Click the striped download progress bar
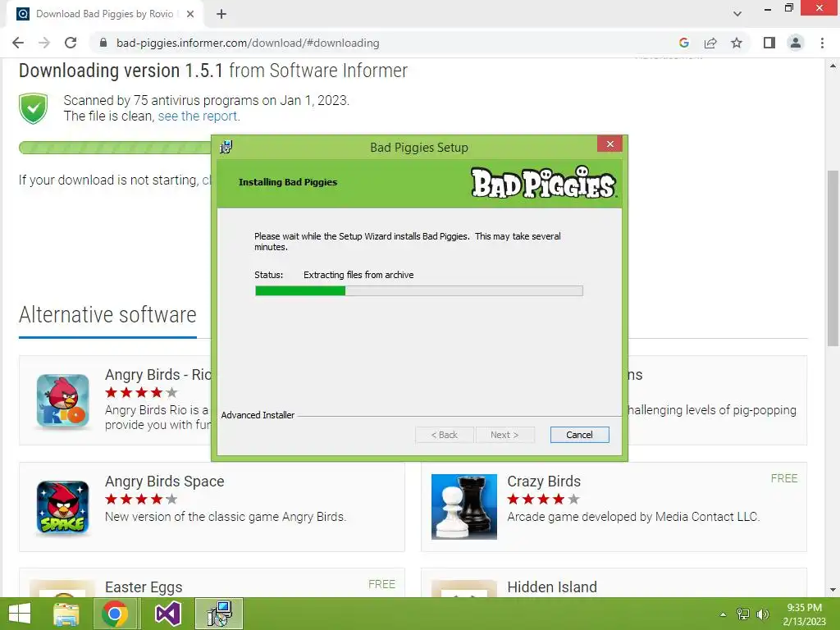Viewport: 840px width, 630px height. (x=115, y=148)
